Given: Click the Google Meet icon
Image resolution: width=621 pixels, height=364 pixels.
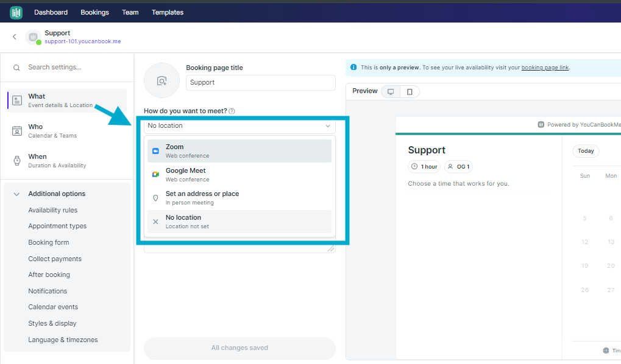Looking at the screenshot, I should [x=155, y=175].
